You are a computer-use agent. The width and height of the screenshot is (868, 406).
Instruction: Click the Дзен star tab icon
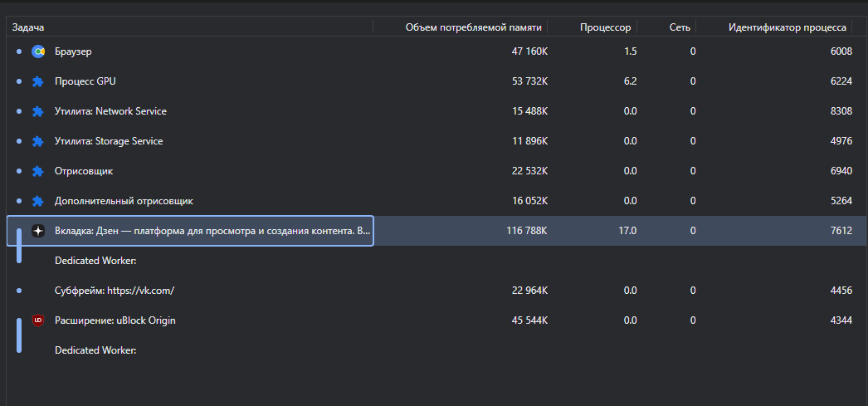(37, 231)
